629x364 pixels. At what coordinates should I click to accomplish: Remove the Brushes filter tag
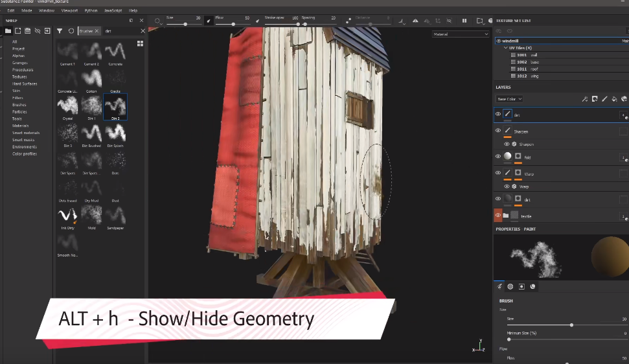(97, 31)
